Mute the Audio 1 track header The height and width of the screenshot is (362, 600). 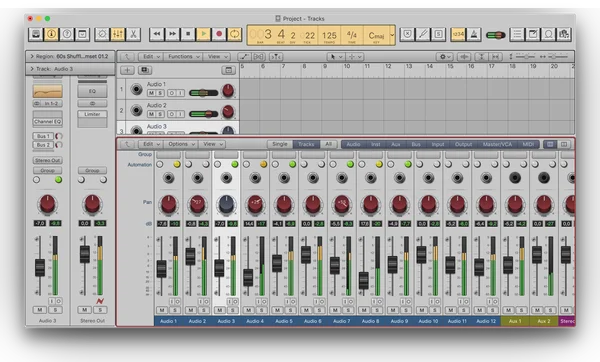[x=151, y=93]
